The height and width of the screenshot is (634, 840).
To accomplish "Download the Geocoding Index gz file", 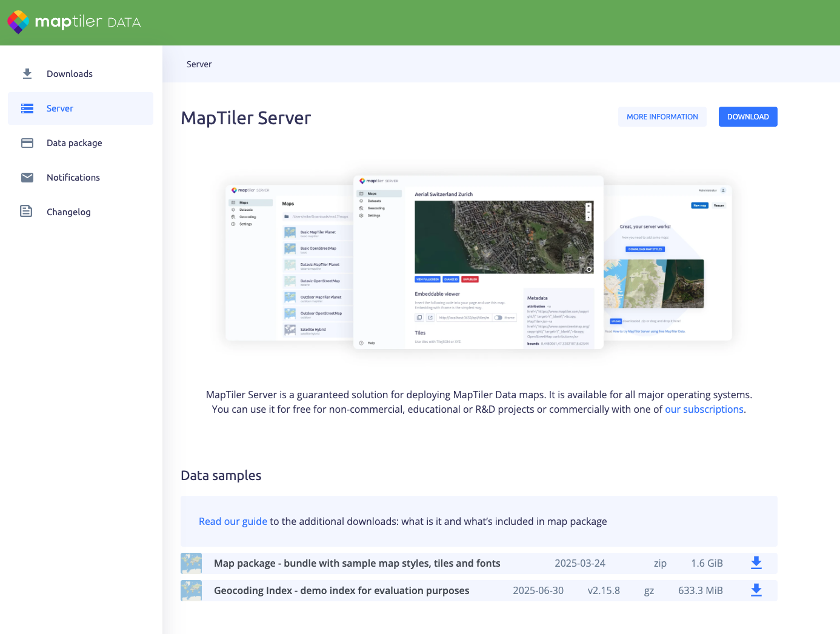I will 756,590.
